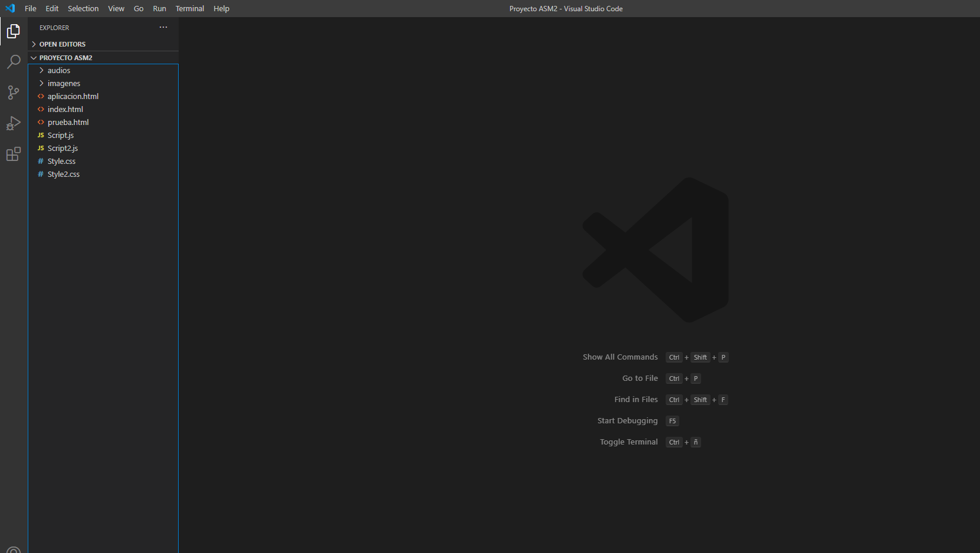This screenshot has height=553, width=980.
Task: Open the View menu
Action: click(x=116, y=8)
